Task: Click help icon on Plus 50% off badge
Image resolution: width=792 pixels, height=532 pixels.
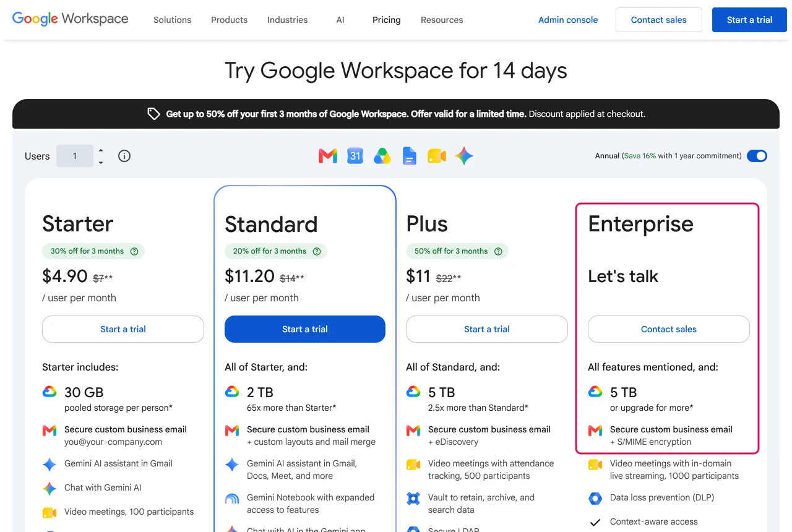Action: 498,251
